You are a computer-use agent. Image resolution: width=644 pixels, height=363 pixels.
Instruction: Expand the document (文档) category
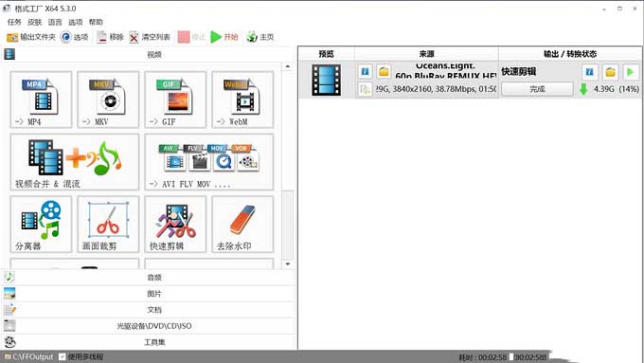click(x=149, y=310)
